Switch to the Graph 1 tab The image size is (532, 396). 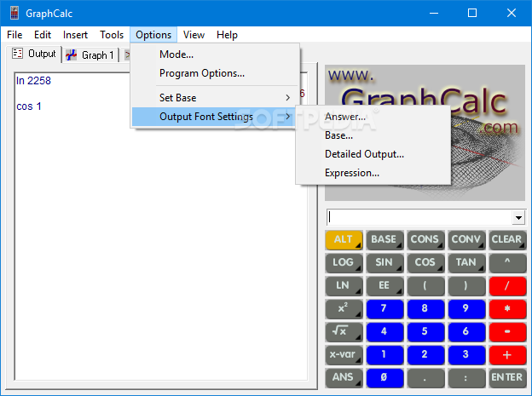pos(90,55)
